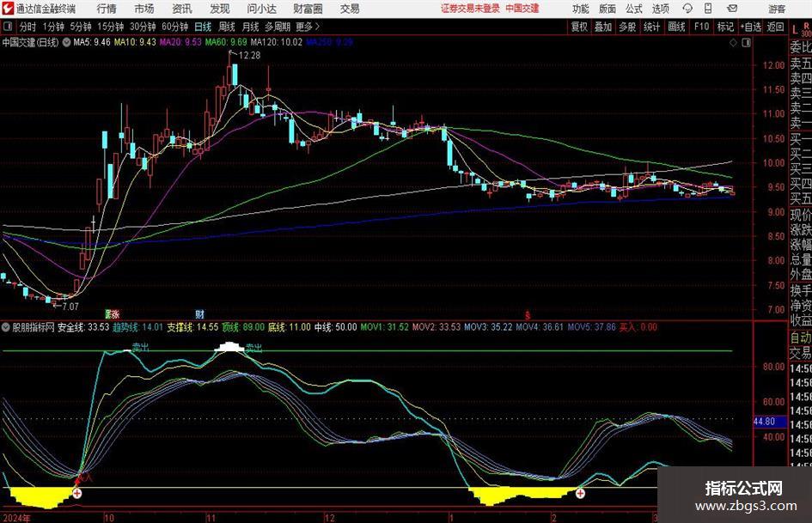Viewport: 812px width, 523px height.
Task: Click the 支撑线: 14.55 value
Action: pyautogui.click(x=192, y=327)
